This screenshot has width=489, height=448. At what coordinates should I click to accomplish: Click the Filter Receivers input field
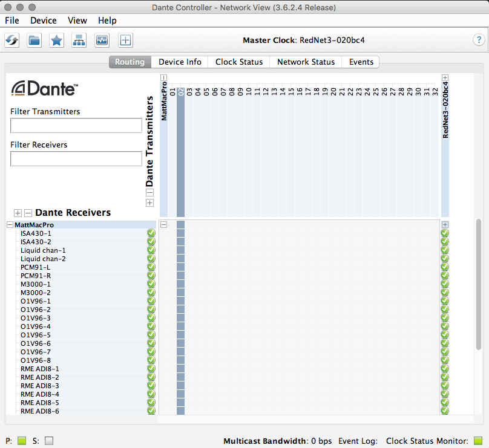[76, 159]
